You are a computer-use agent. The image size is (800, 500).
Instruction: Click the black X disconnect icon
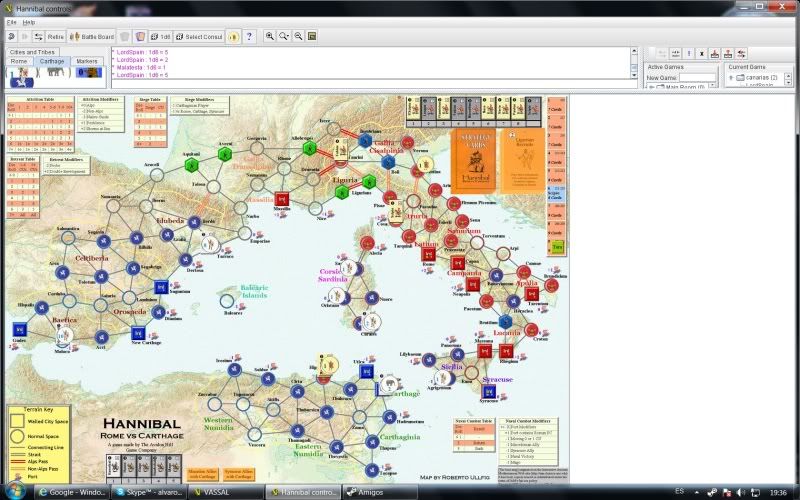coord(702,53)
